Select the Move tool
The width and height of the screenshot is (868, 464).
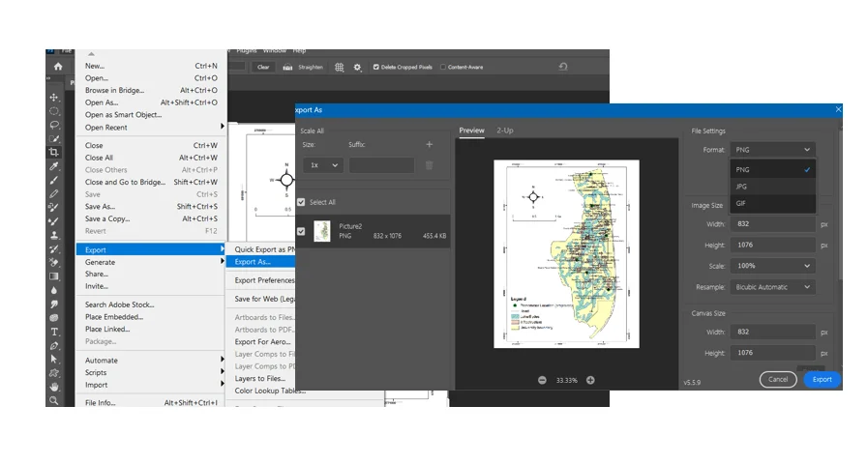tap(53, 98)
